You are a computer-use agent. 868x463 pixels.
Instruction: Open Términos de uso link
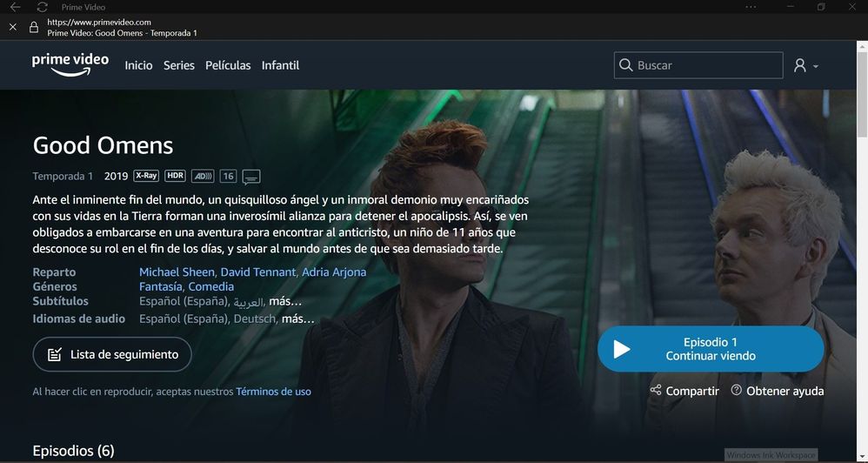coord(273,392)
